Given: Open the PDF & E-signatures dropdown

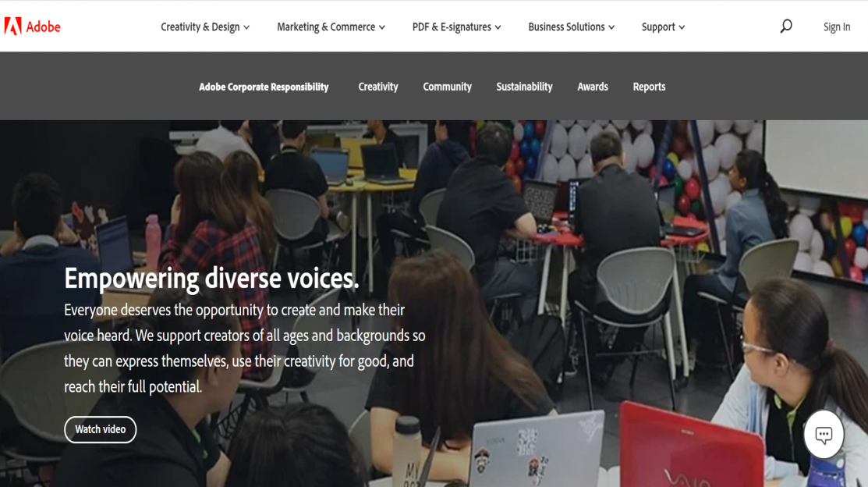Looking at the screenshot, I should (456, 27).
